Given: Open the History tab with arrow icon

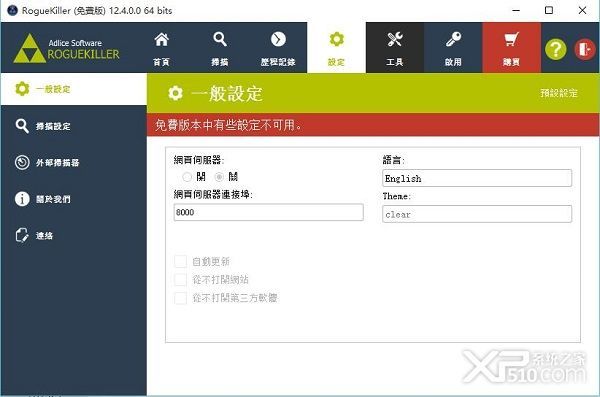Looking at the screenshot, I should coord(278,48).
